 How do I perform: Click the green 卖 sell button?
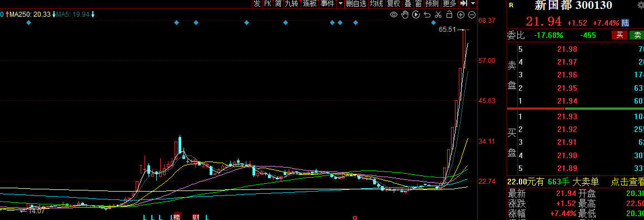coord(637,35)
